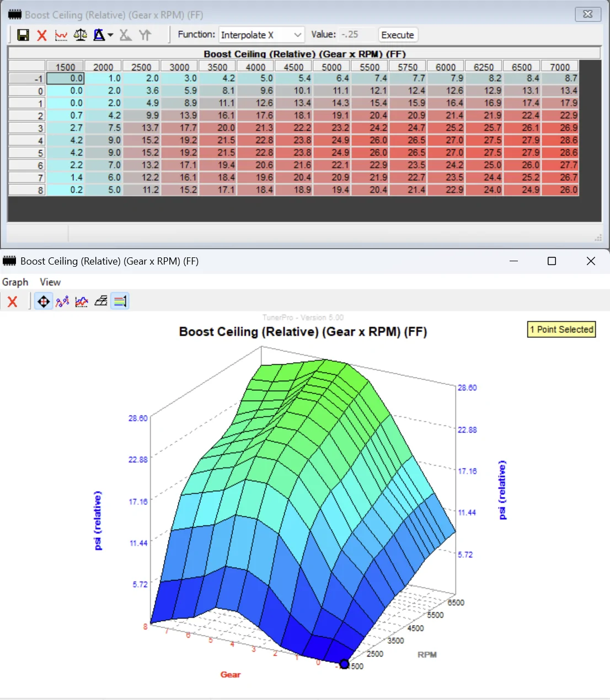Viewport: 610px width, 700px height.
Task: Click the Value field showing -.25
Action: point(357,35)
